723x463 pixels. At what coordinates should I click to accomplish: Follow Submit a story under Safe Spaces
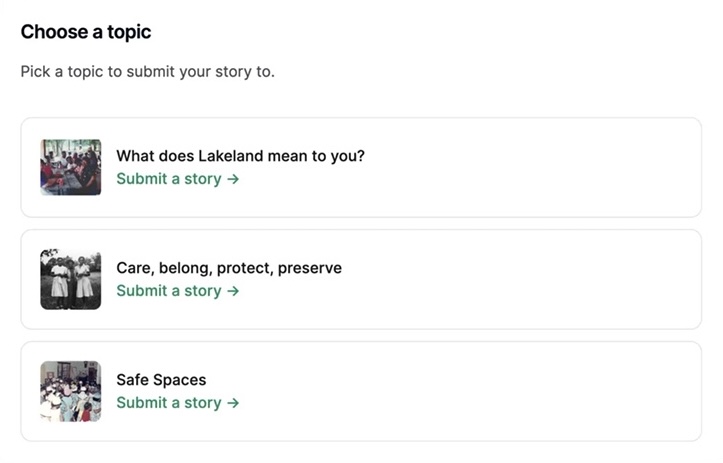(x=178, y=403)
